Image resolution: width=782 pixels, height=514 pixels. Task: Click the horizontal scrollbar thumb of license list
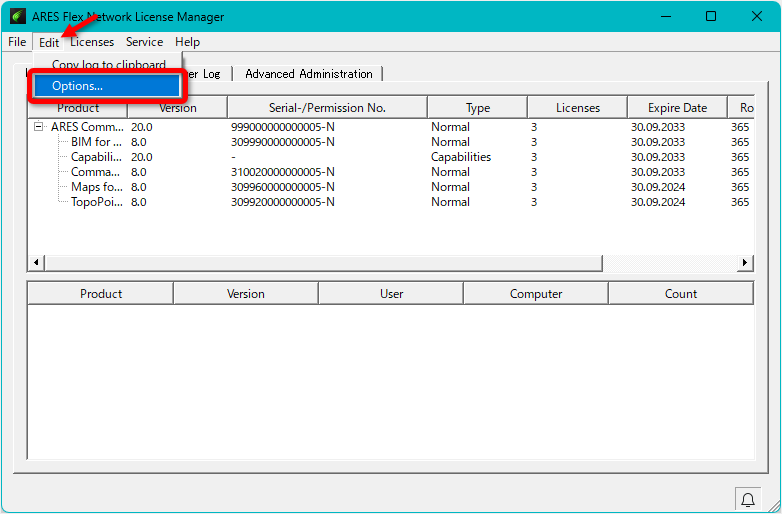[324, 262]
